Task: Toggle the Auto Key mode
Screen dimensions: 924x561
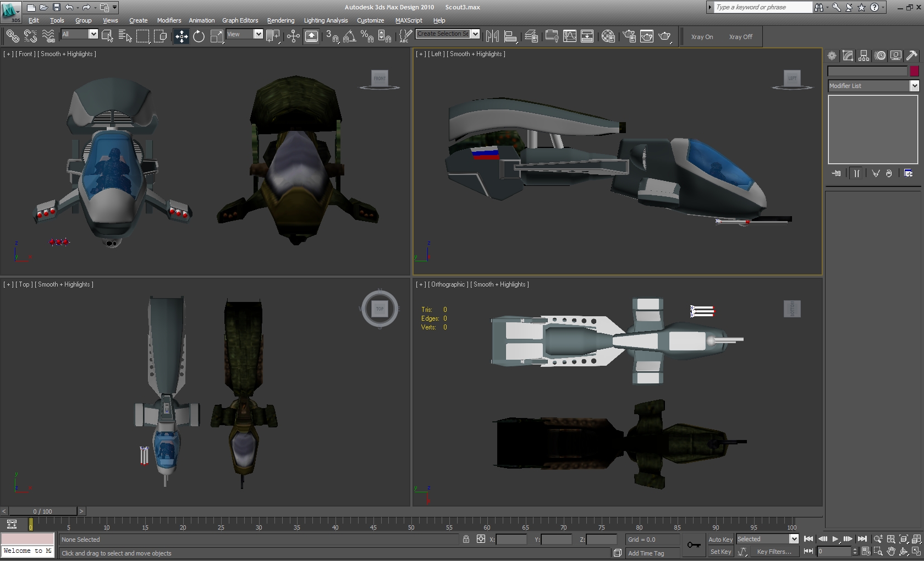Action: coord(720,540)
